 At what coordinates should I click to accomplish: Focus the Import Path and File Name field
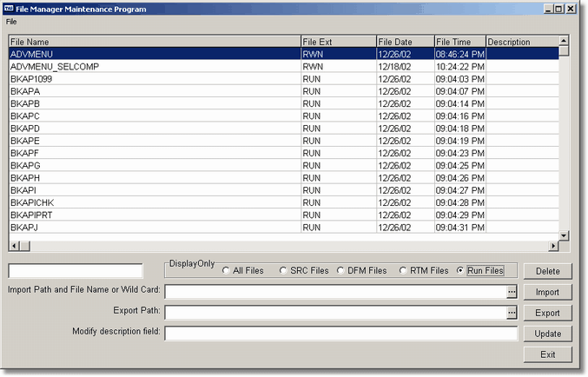(x=336, y=292)
